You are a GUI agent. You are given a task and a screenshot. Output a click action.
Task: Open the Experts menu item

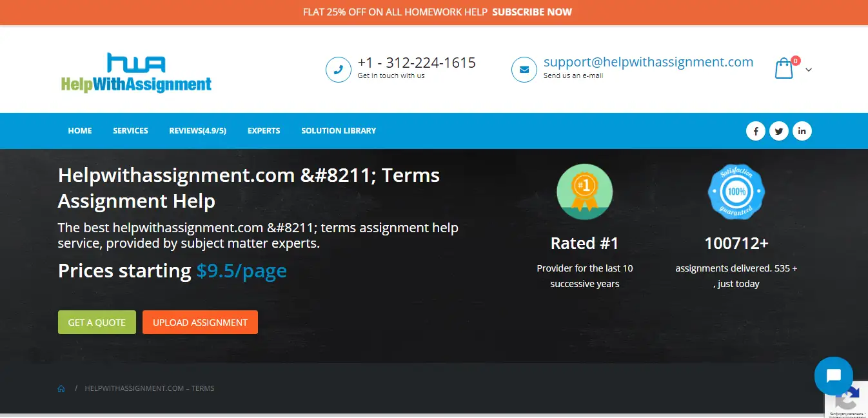click(264, 131)
